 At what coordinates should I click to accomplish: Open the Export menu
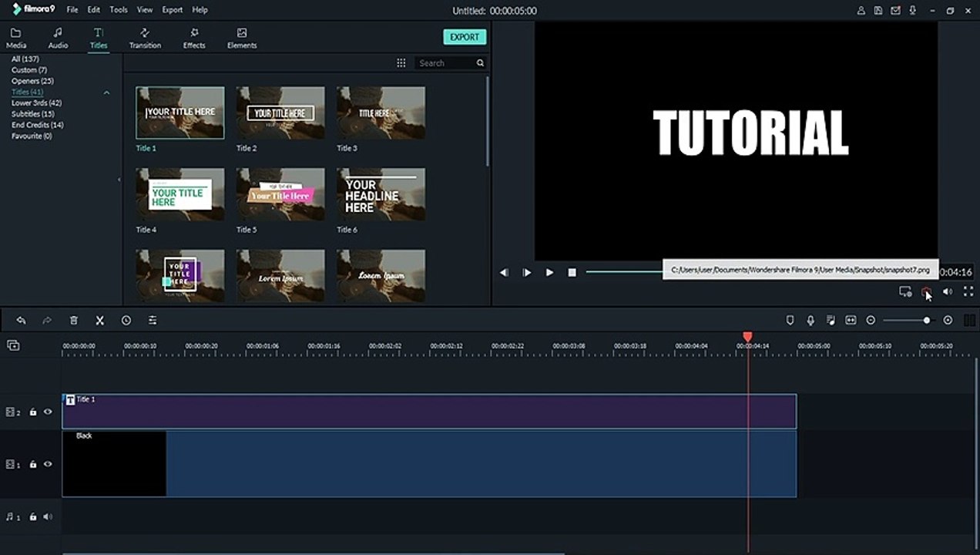(173, 10)
